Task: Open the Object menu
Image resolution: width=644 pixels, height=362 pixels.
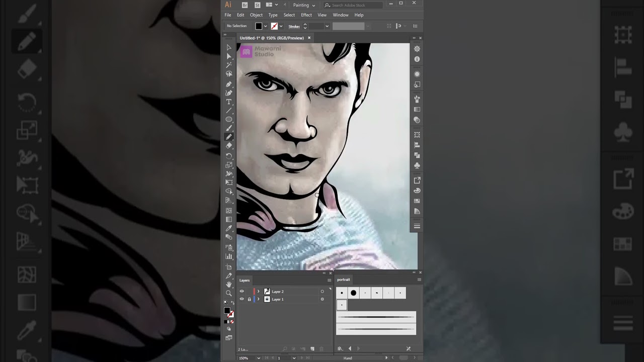Action: tap(256, 15)
